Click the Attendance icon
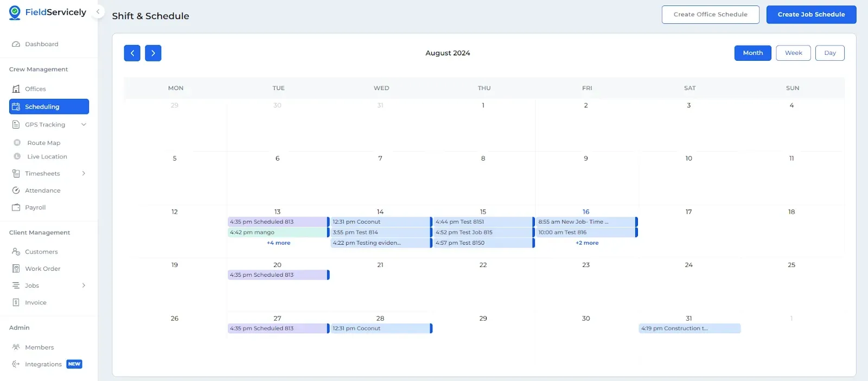Screen dimensions: 868x381 (x=16, y=190)
